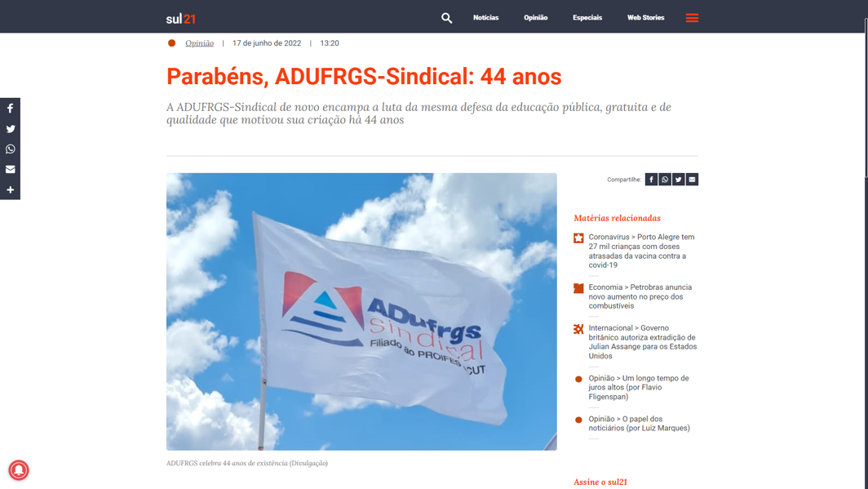Click the page vertical scrollbar

point(866,100)
